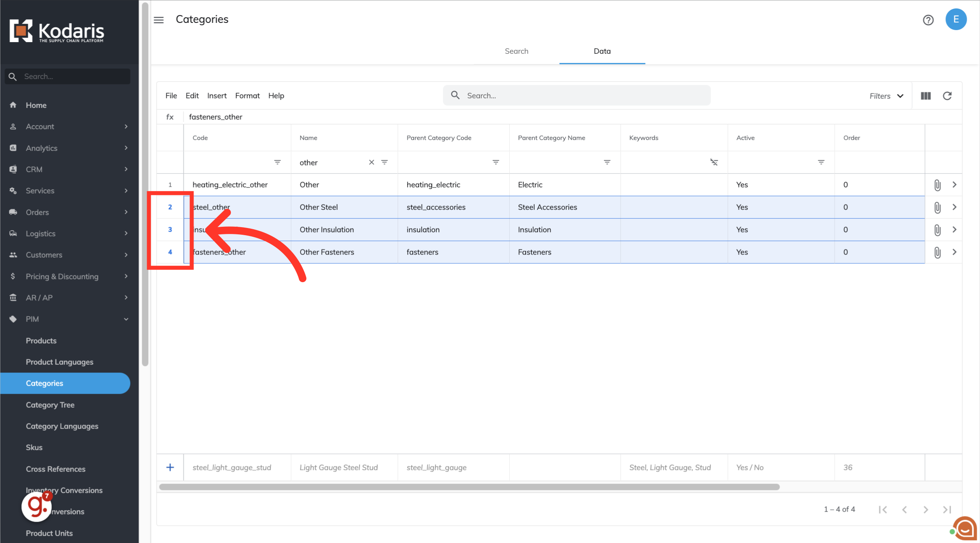Screen dimensions: 980x543
Task: Click the horizontal scrollbar of grid
Action: point(469,487)
